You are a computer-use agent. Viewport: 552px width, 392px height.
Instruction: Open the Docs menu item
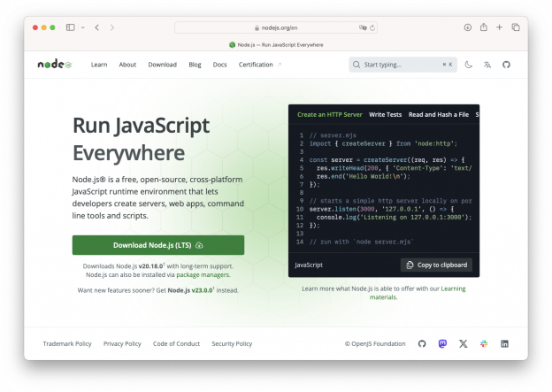pyautogui.click(x=219, y=65)
